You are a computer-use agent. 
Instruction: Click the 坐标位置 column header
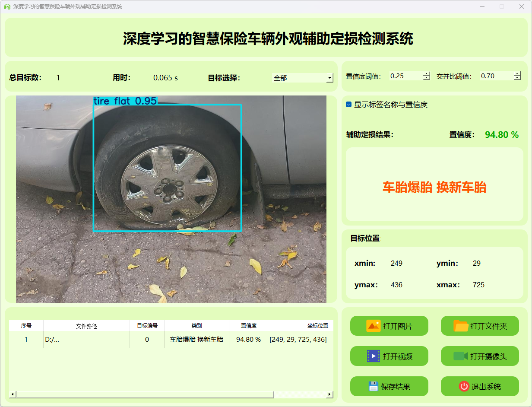[301, 326]
